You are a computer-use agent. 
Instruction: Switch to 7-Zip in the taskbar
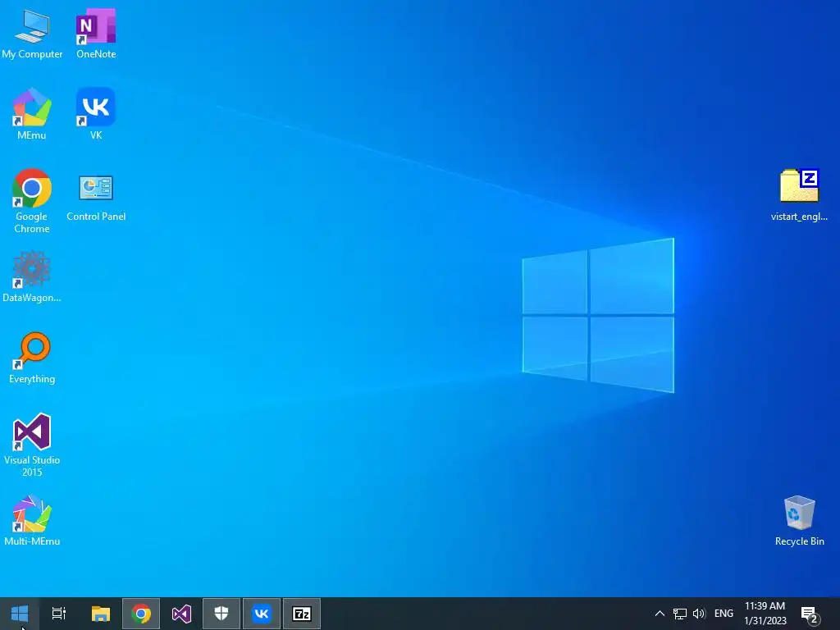point(302,614)
